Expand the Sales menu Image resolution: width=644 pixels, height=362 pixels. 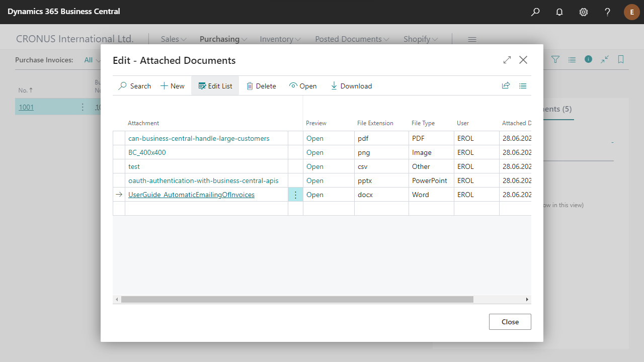(x=174, y=39)
